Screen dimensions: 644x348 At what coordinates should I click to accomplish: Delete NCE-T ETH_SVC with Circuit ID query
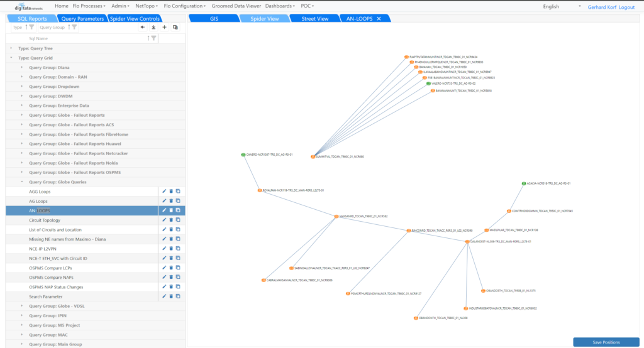171,258
